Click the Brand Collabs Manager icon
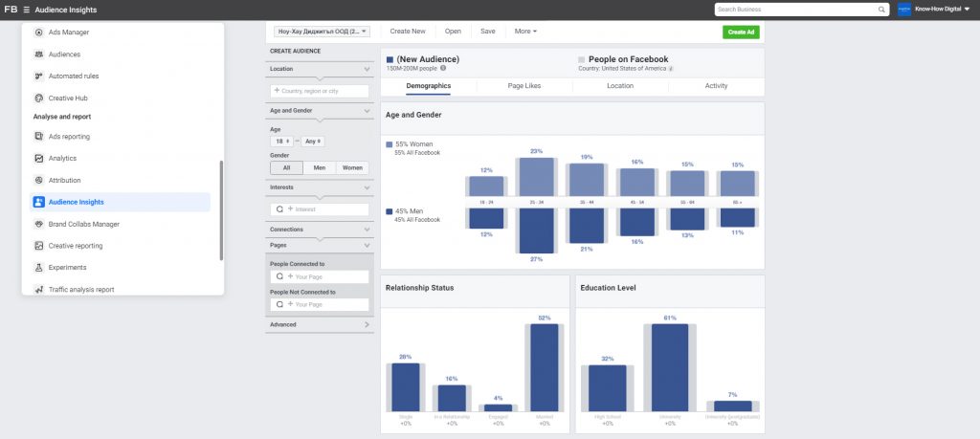Screen dimensions: 980x439 pos(38,224)
